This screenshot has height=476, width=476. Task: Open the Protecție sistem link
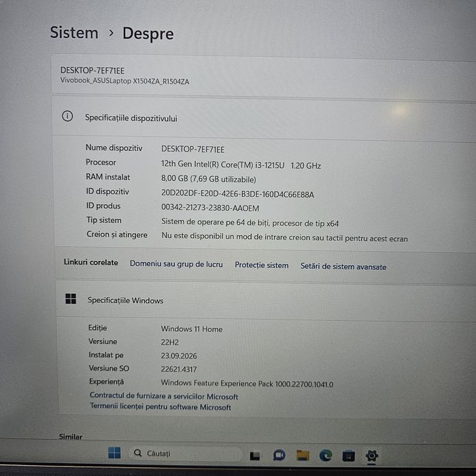(261, 265)
